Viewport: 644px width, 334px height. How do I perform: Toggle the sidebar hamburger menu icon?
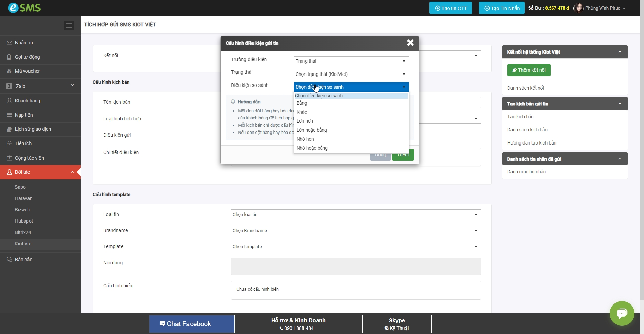69,25
